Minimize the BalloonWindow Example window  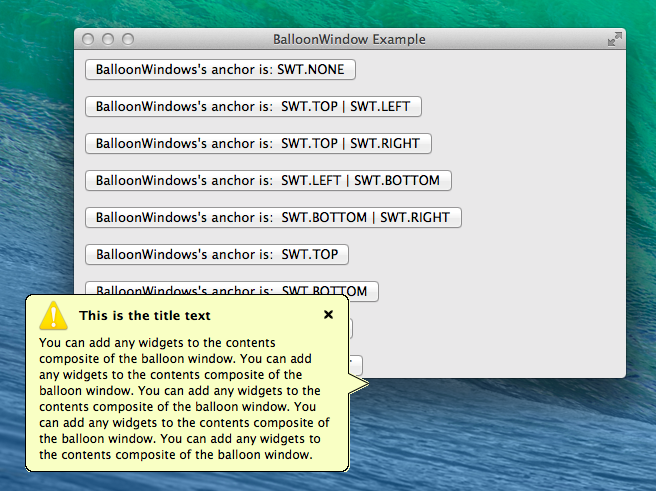108,39
